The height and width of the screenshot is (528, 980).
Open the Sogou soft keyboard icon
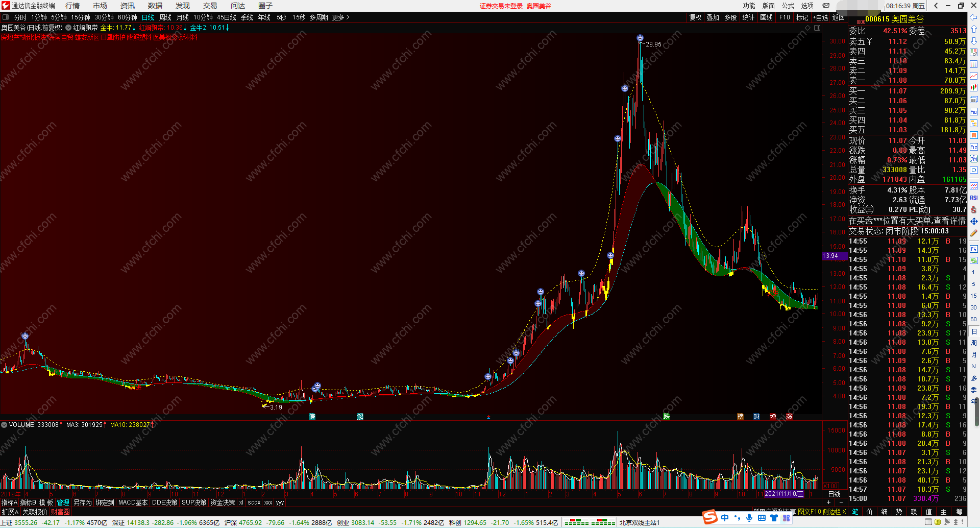[x=762, y=518]
